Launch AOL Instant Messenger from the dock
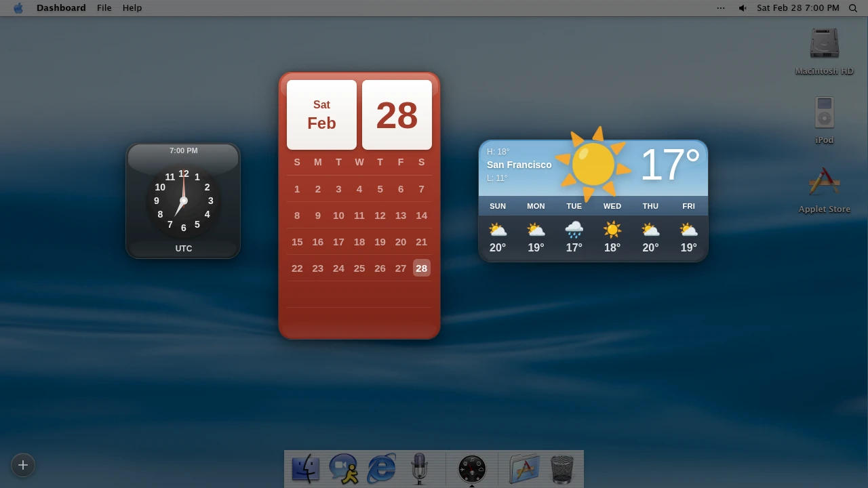The image size is (868, 488). pos(343,468)
